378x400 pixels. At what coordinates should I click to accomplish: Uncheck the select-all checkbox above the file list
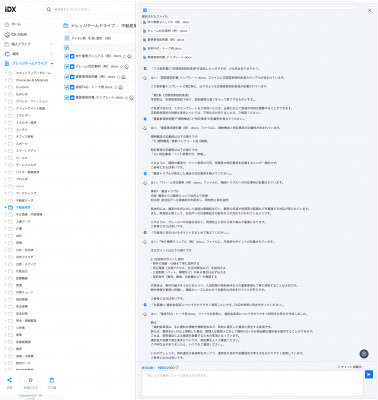click(66, 48)
